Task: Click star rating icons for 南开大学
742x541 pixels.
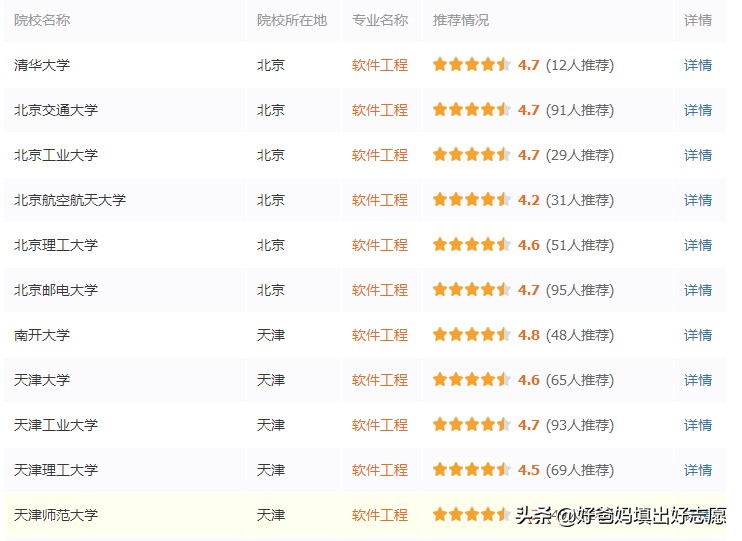Action: pyautogui.click(x=472, y=334)
